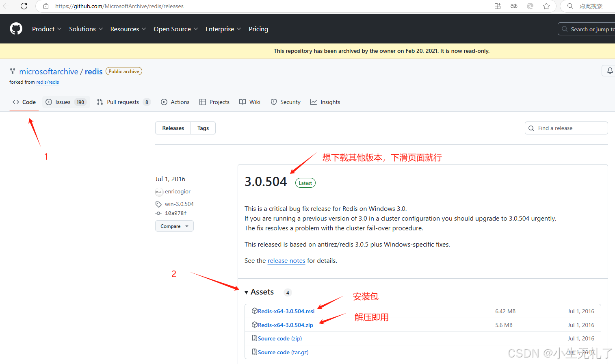Open the Security tab
Image resolution: width=615 pixels, height=364 pixels.
tap(286, 102)
